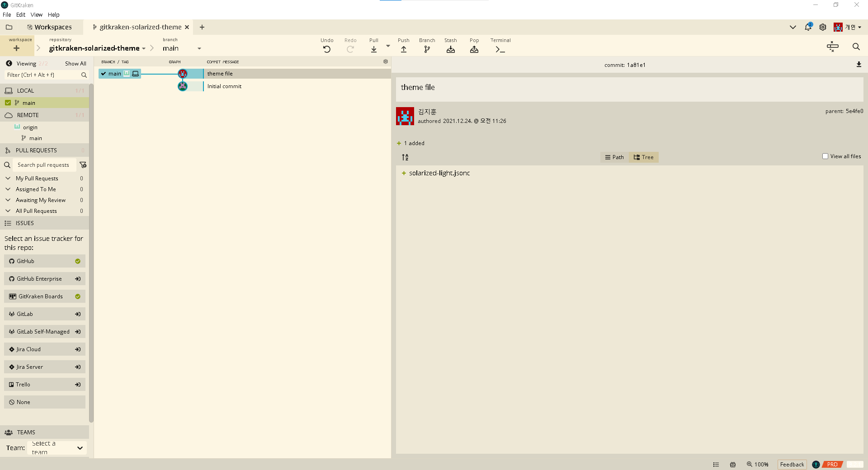Click the 100% zoom control
868x470 pixels.
coord(758,465)
